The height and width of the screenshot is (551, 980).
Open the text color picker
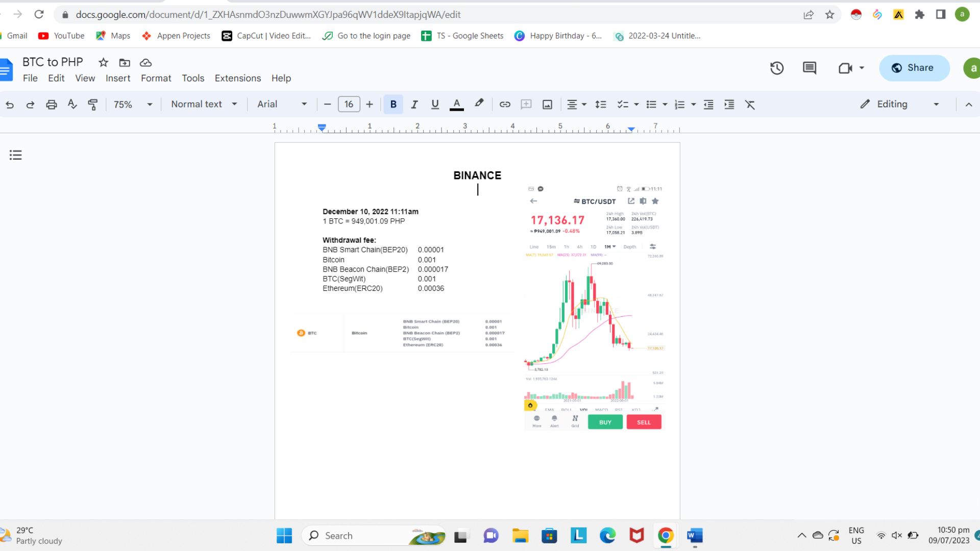click(456, 105)
